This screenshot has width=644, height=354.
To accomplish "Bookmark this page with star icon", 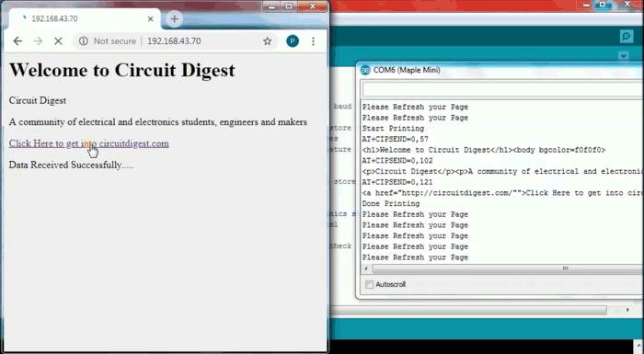I will pyautogui.click(x=268, y=41).
